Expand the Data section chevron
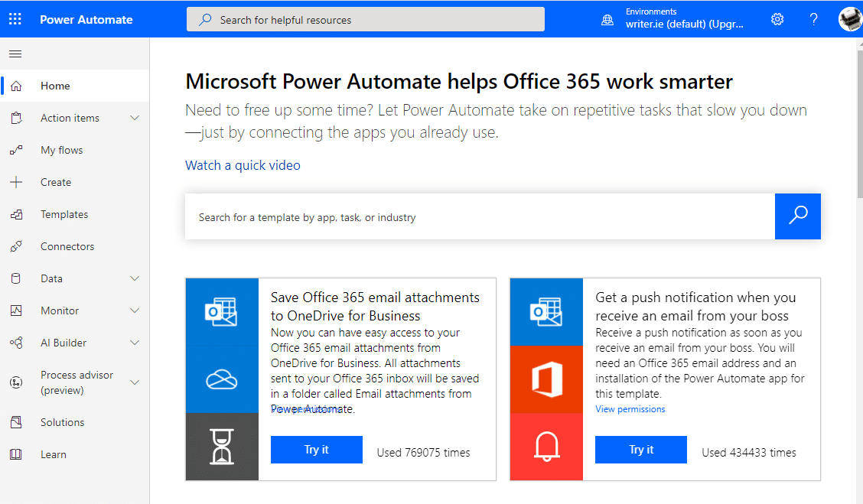The height and width of the screenshot is (504, 863). point(135,278)
